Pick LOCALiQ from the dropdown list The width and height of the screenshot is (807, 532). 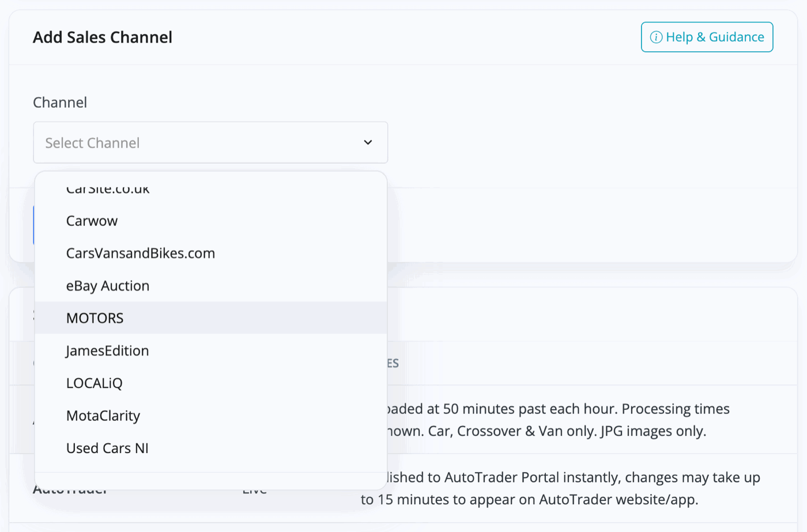[210, 383]
